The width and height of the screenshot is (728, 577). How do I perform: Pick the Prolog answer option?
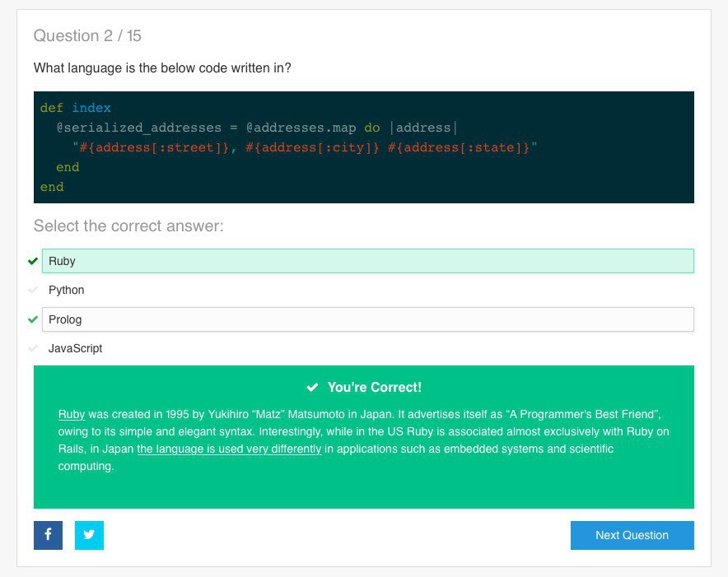tap(367, 319)
